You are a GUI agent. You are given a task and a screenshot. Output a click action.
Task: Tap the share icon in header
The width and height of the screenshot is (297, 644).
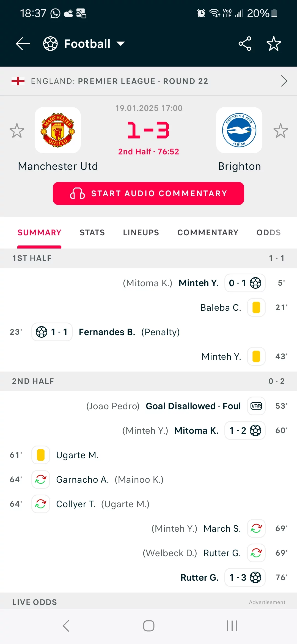245,44
